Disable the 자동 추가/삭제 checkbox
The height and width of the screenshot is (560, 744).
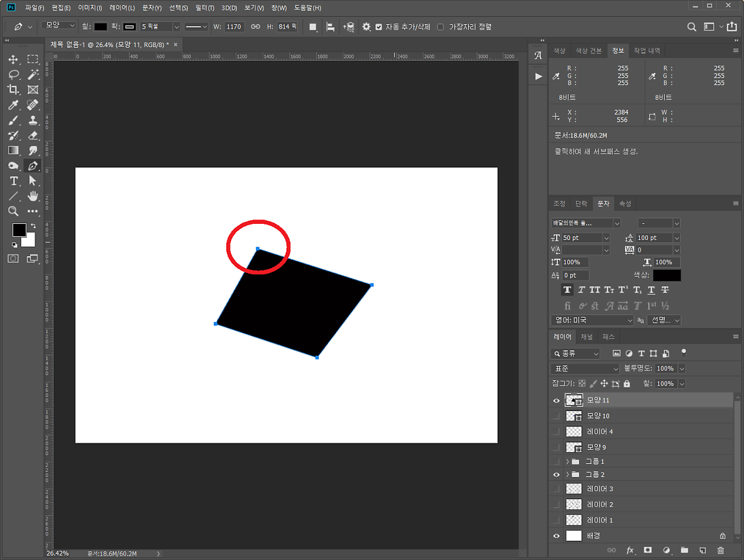(379, 27)
